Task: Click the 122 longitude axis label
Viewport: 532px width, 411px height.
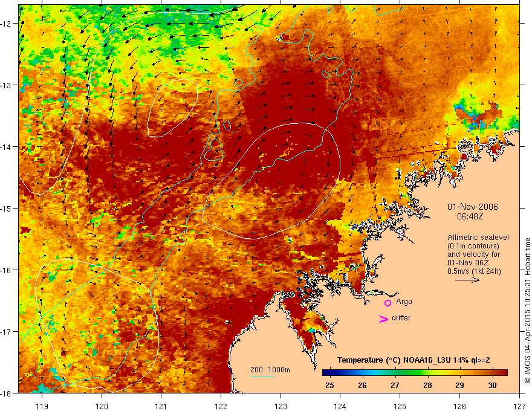Action: 221,406
